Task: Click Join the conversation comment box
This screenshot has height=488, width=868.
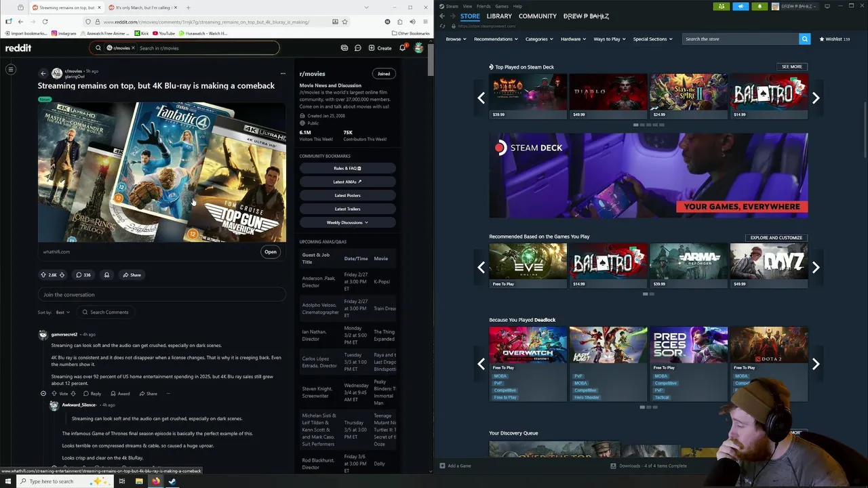Action: coord(162,295)
